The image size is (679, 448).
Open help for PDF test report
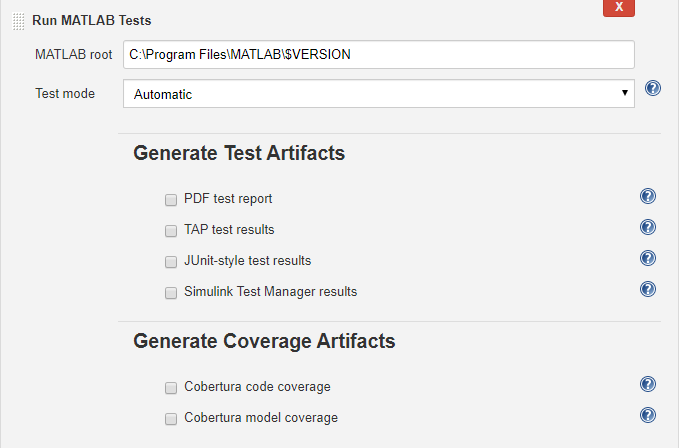pos(647,197)
